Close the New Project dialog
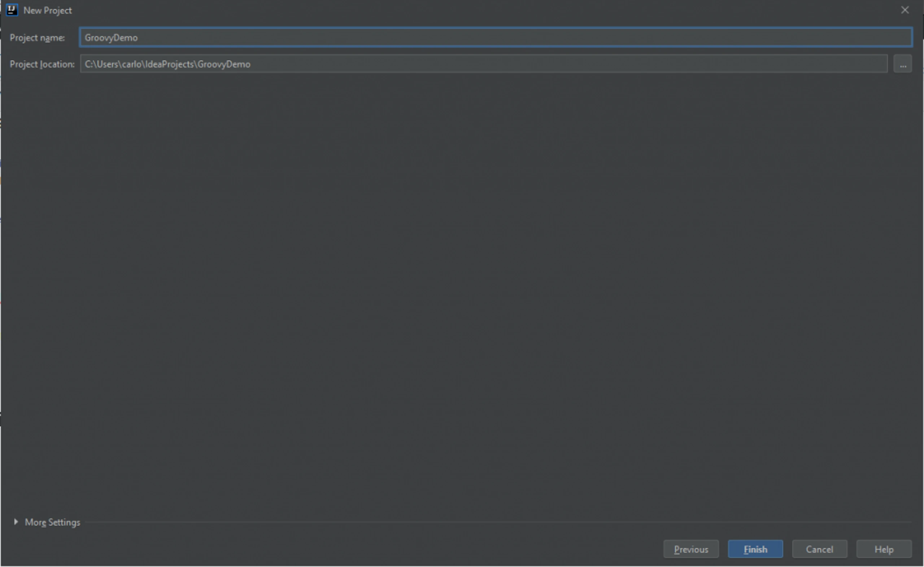The image size is (924, 567). pyautogui.click(x=905, y=10)
